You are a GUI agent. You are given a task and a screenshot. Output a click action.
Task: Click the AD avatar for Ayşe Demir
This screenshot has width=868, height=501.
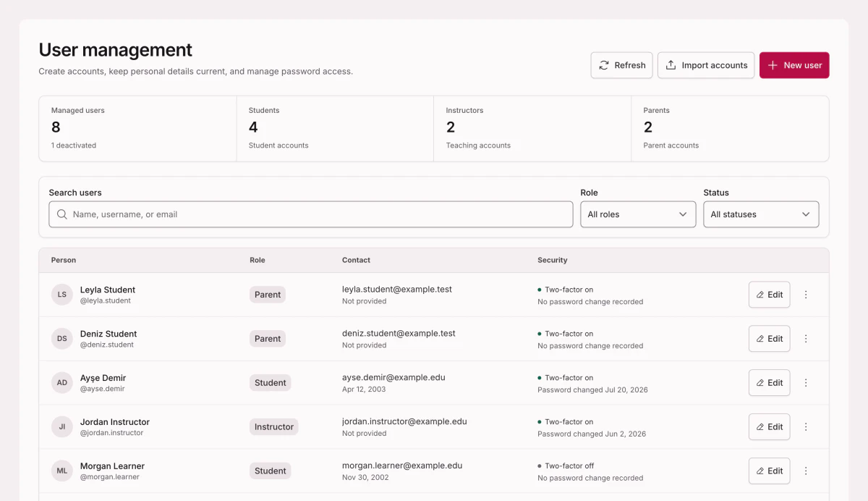tap(62, 383)
